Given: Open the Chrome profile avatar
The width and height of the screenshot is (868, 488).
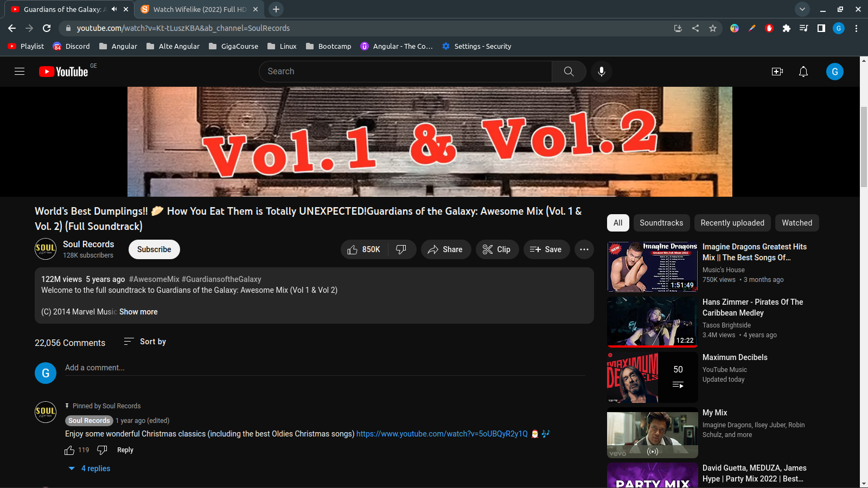Looking at the screenshot, I should pyautogui.click(x=839, y=28).
